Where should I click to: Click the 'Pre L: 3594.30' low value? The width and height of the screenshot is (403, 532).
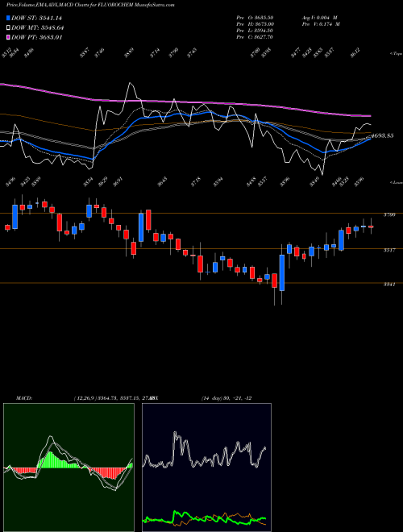tap(255, 31)
